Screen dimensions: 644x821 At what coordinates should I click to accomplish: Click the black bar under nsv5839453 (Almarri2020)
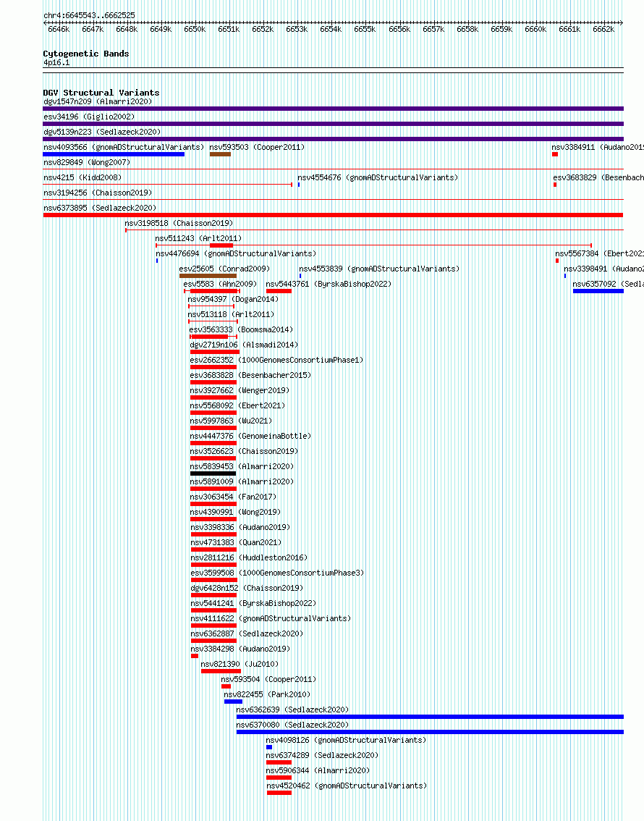click(213, 473)
